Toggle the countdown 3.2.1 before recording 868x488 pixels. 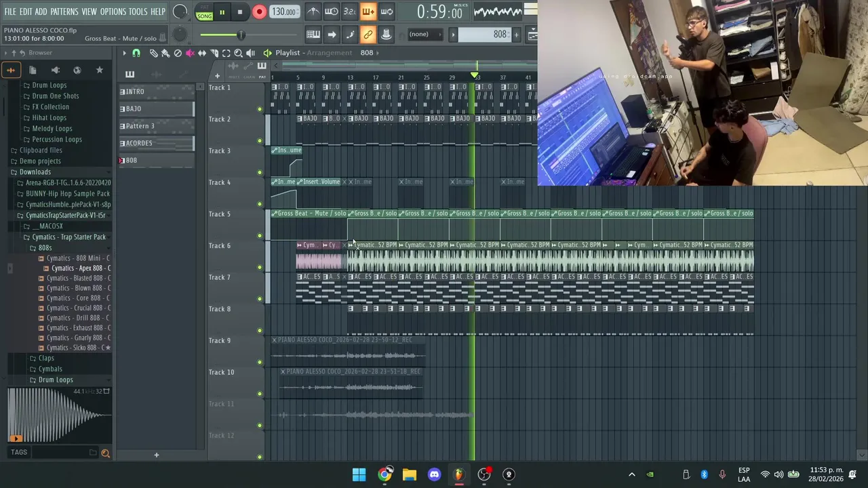[349, 12]
